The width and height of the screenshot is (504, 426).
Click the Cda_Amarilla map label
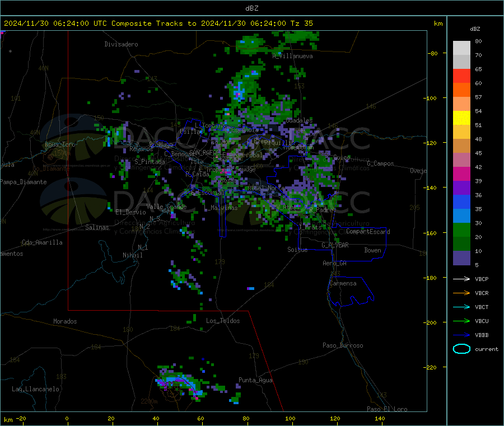pyautogui.click(x=42, y=242)
